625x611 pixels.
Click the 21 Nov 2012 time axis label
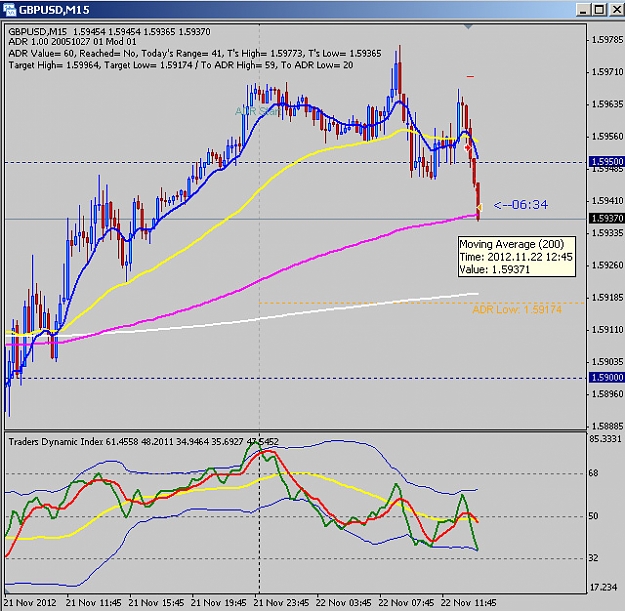pos(30,602)
